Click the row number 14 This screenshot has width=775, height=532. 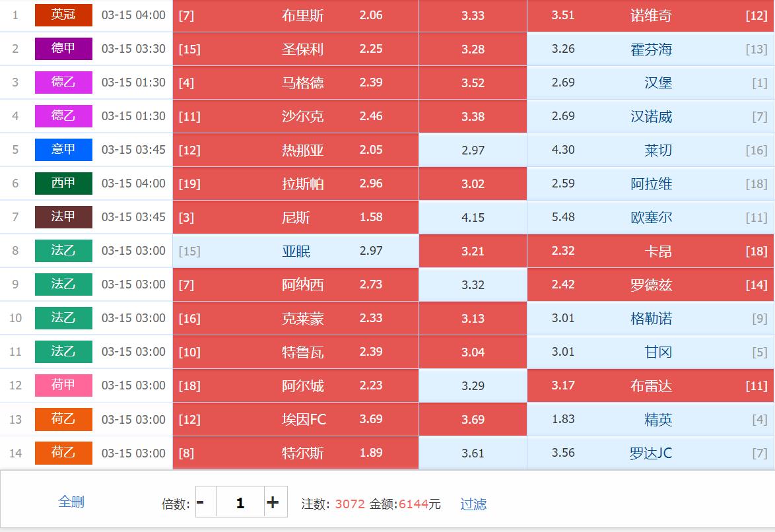click(x=15, y=453)
